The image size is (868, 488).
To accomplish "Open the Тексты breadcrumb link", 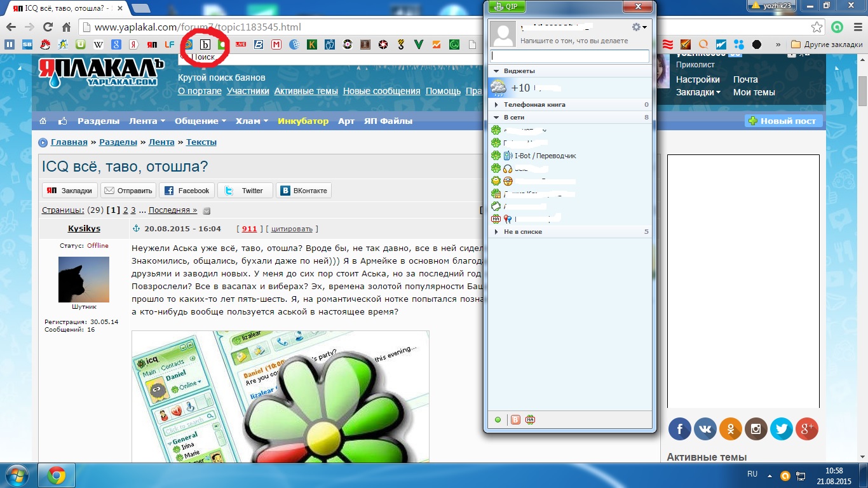I will pos(201,142).
